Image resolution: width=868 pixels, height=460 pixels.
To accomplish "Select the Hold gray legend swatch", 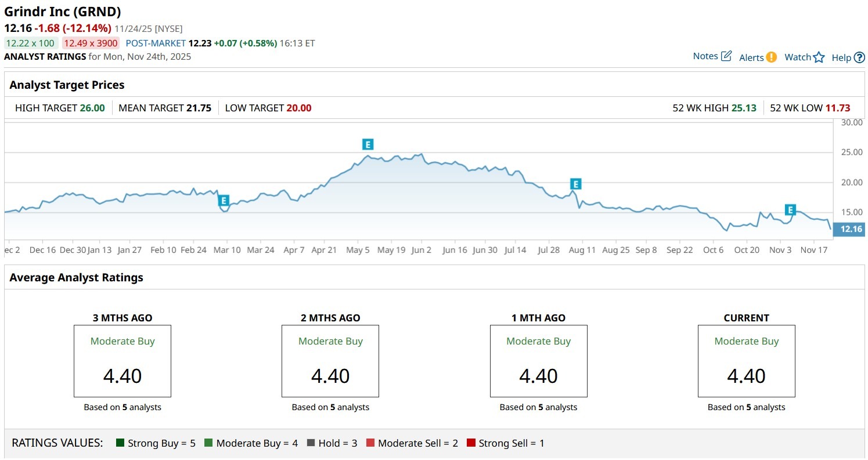I will pos(311,443).
